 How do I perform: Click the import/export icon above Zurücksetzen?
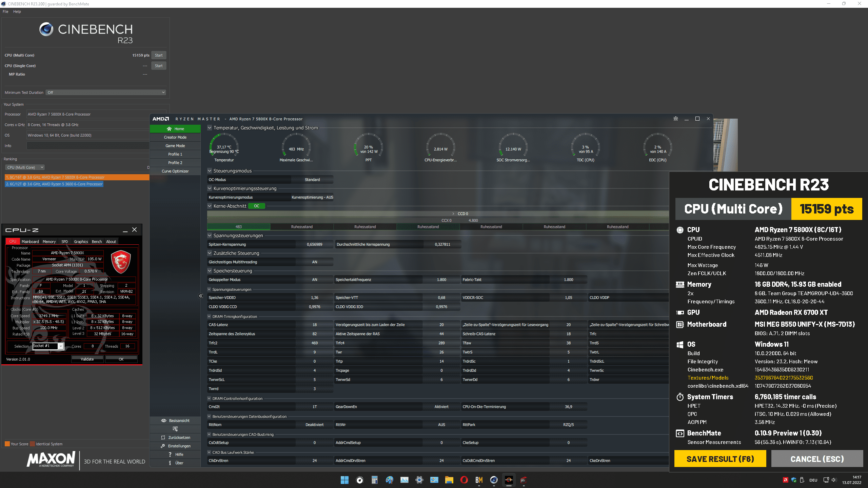point(175,429)
